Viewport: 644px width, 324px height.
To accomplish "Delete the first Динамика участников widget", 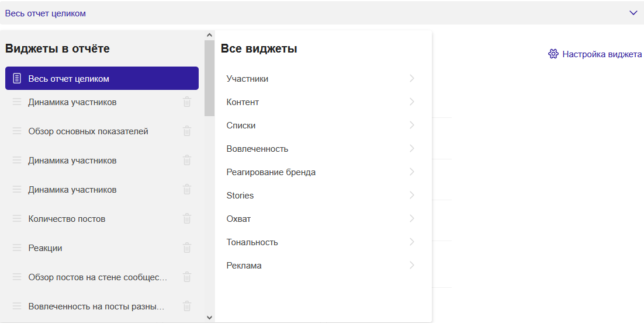I will tap(187, 102).
